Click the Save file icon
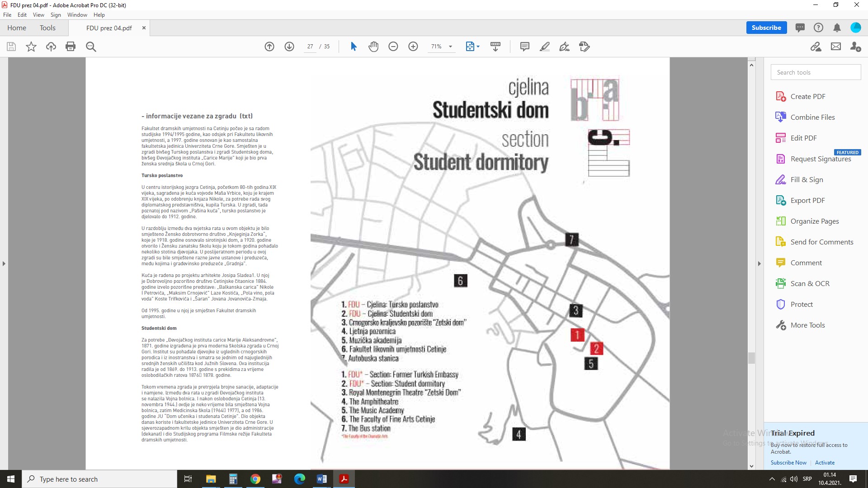The image size is (868, 488). tap(11, 47)
